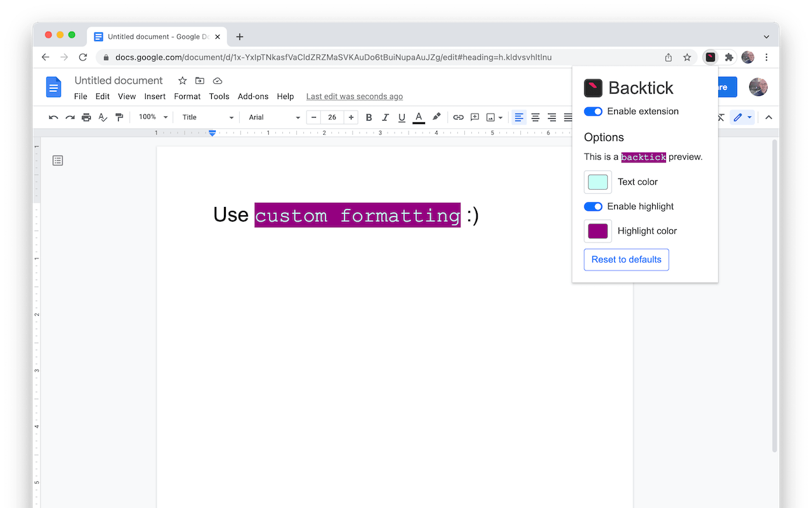
Task: Click the 'custom formatting' highlighted text
Action: point(358,215)
